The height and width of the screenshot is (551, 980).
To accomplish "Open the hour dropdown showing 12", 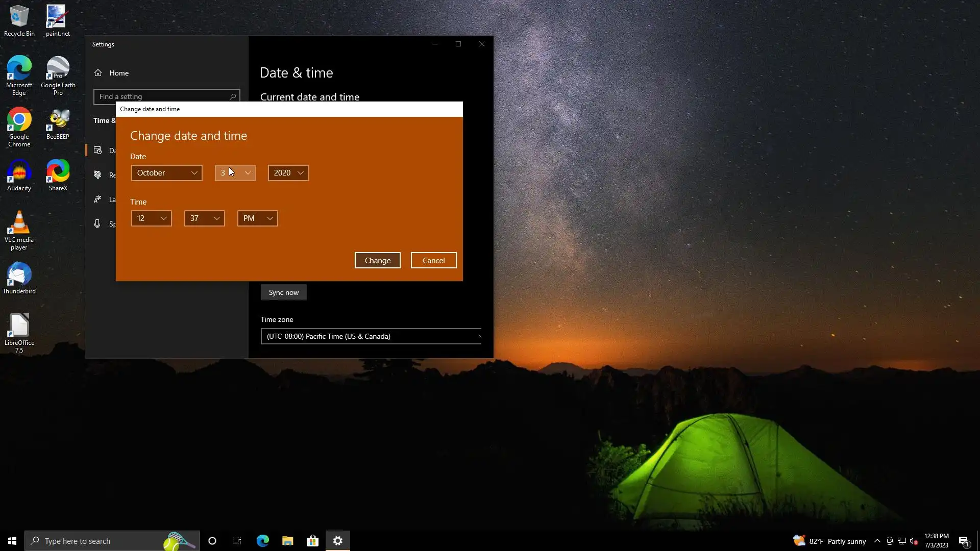I will [151, 218].
